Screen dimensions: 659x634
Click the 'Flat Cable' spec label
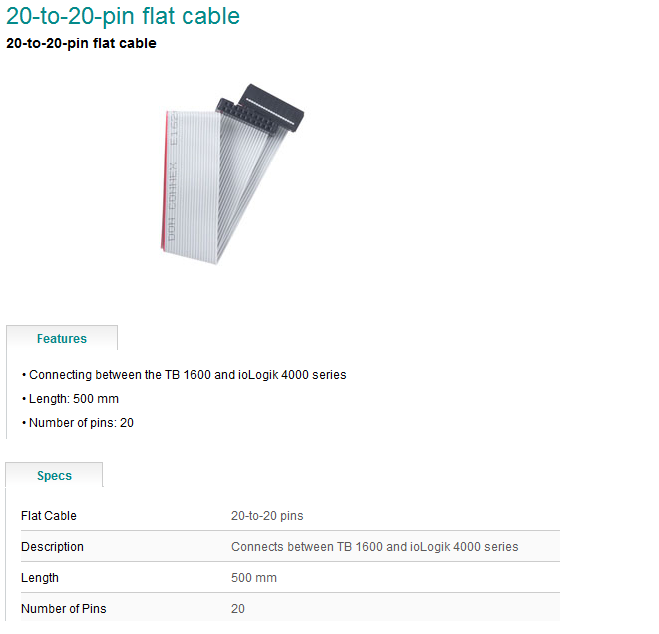tap(49, 516)
